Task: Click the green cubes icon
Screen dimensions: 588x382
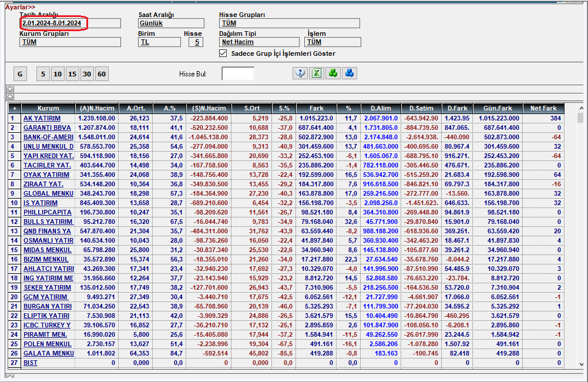Action: (333, 73)
